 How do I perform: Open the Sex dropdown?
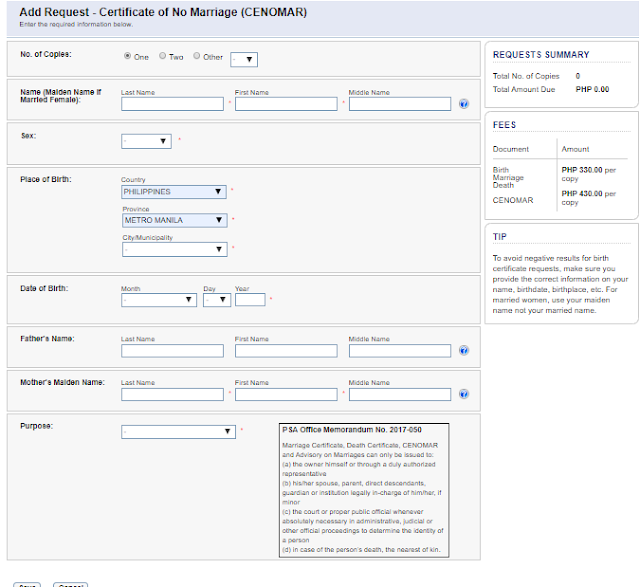pos(146,141)
